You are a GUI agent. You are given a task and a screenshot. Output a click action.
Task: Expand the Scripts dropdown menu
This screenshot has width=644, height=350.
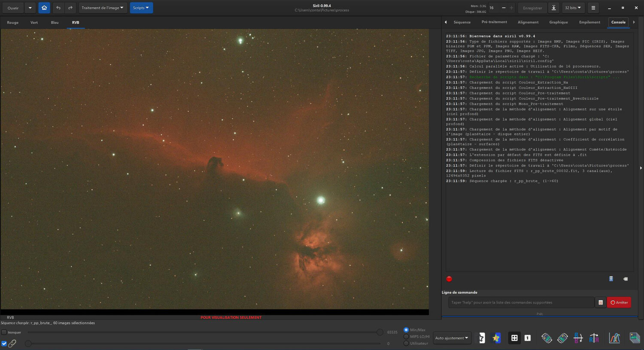click(141, 8)
